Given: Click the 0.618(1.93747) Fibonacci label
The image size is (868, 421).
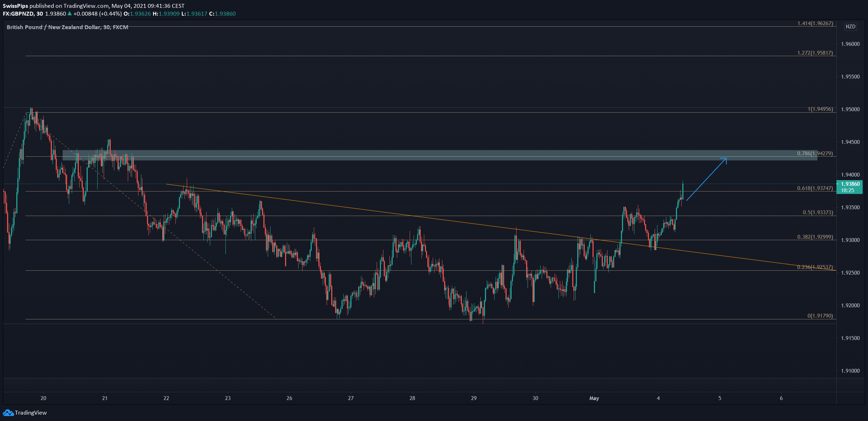Looking at the screenshot, I should [x=815, y=188].
